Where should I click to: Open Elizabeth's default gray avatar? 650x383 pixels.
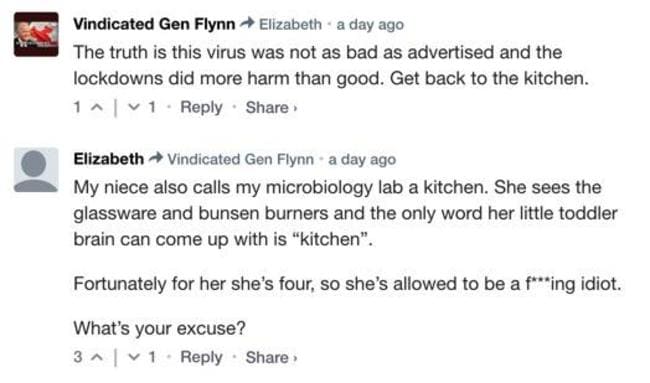[36, 170]
